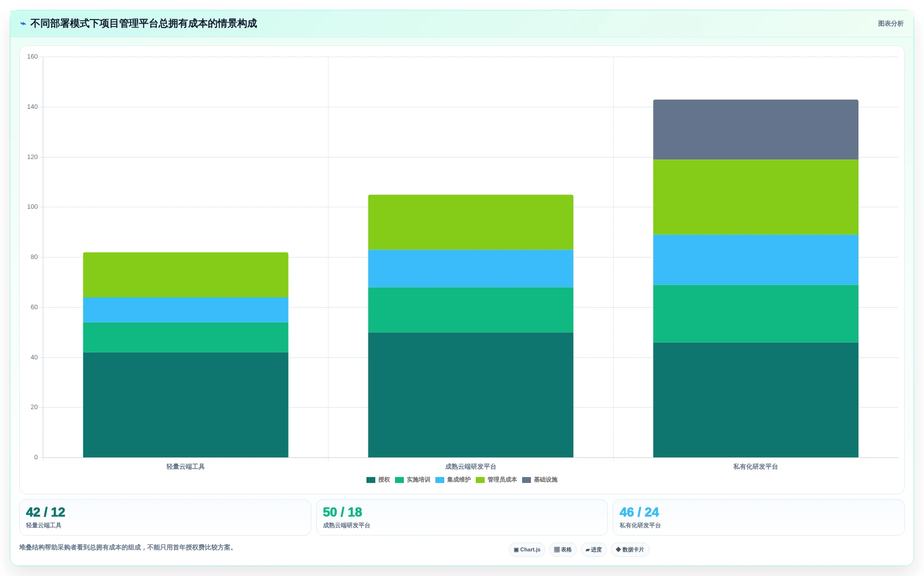The image size is (924, 576).
Task: Select the 50 / 18 成熟云端研发平台 card
Action: click(x=462, y=517)
